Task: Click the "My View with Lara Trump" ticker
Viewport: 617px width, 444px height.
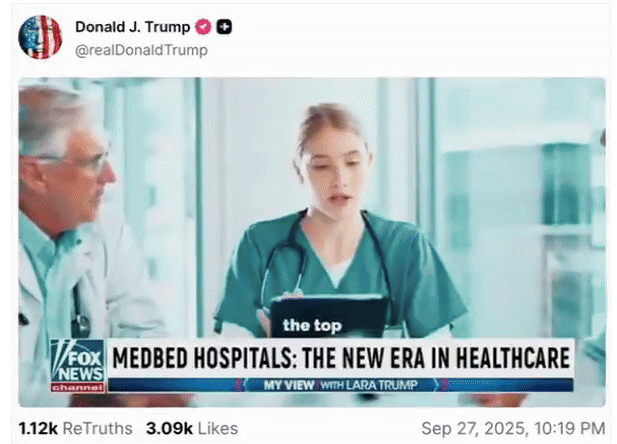Action: click(341, 385)
